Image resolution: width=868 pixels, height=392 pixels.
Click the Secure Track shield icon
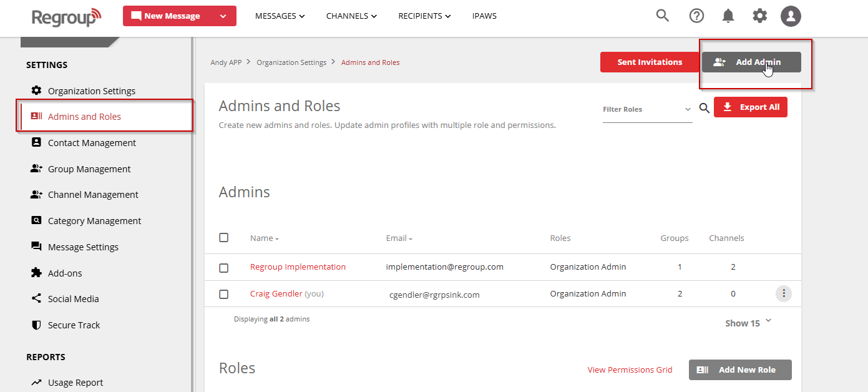36,325
